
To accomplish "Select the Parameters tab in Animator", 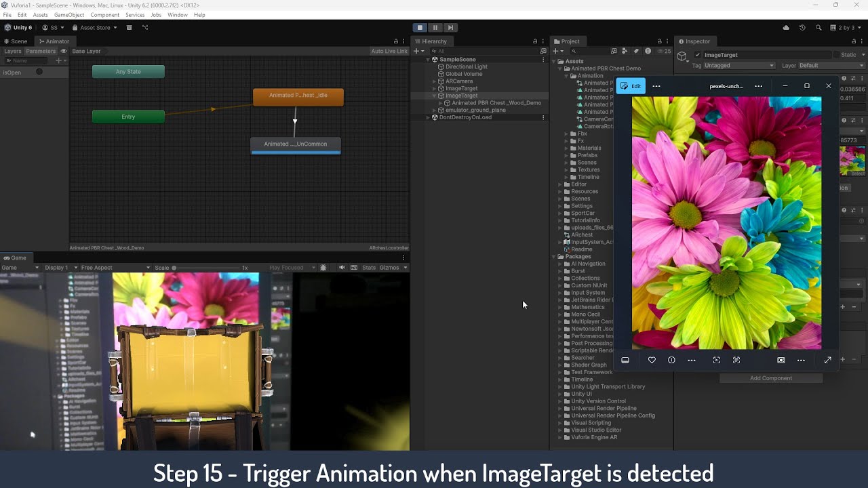I will [x=41, y=52].
